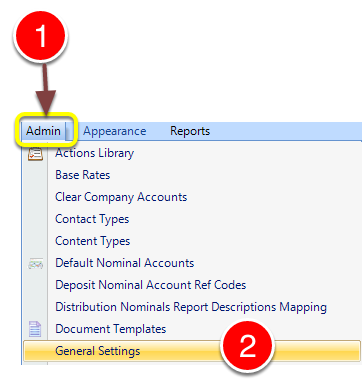362x389 pixels.
Task: Open the Admin menu
Action: click(44, 131)
